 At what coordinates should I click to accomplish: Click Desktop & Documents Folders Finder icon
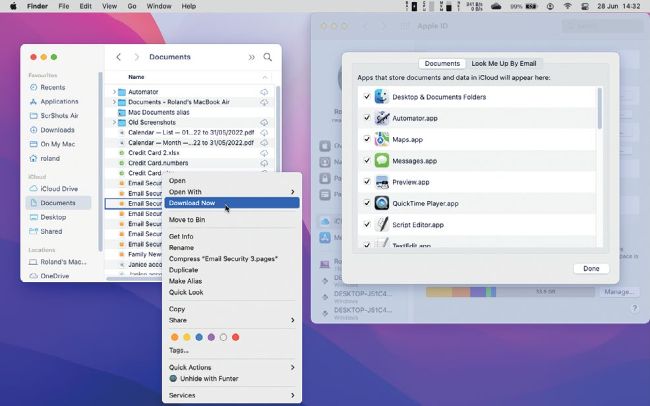pyautogui.click(x=381, y=97)
